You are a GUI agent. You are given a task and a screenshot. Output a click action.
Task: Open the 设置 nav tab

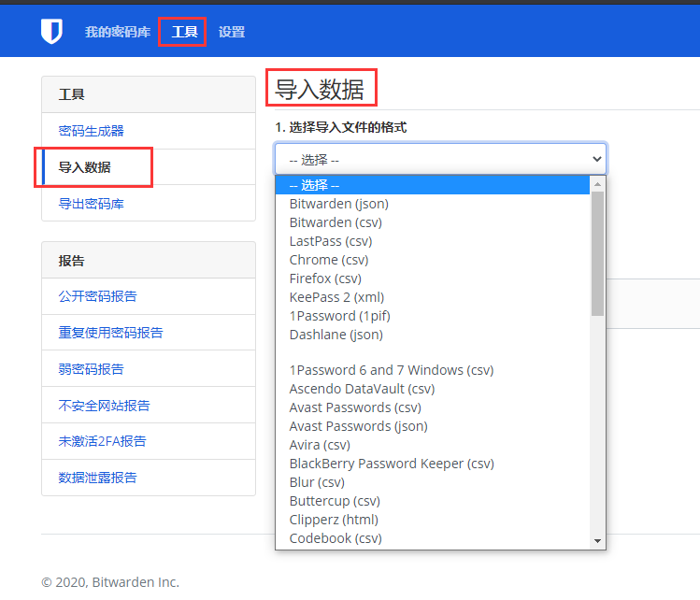pyautogui.click(x=232, y=32)
